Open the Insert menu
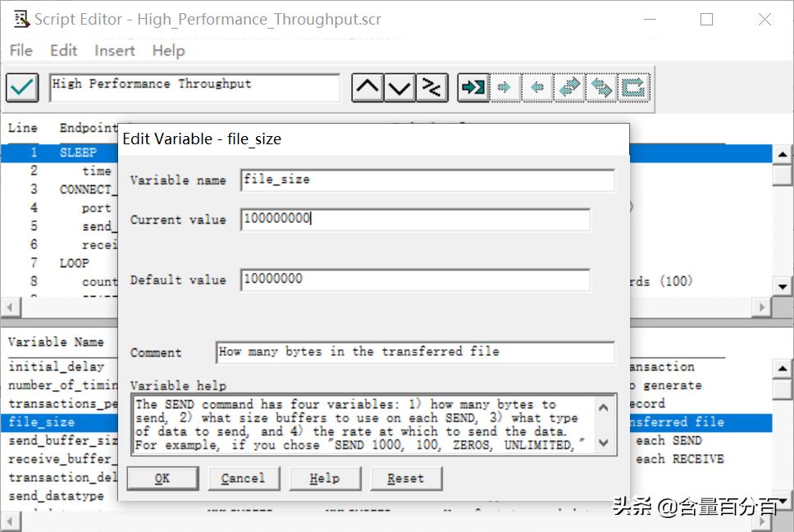 (x=115, y=51)
